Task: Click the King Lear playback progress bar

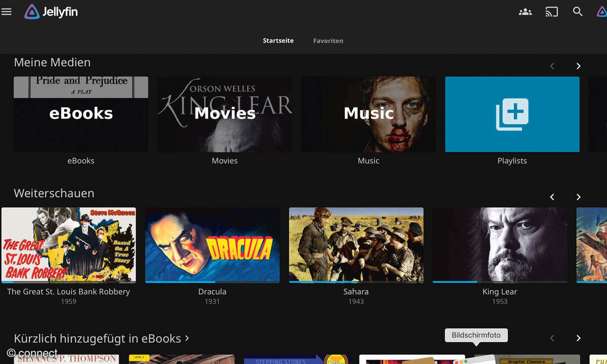Action: click(500, 282)
